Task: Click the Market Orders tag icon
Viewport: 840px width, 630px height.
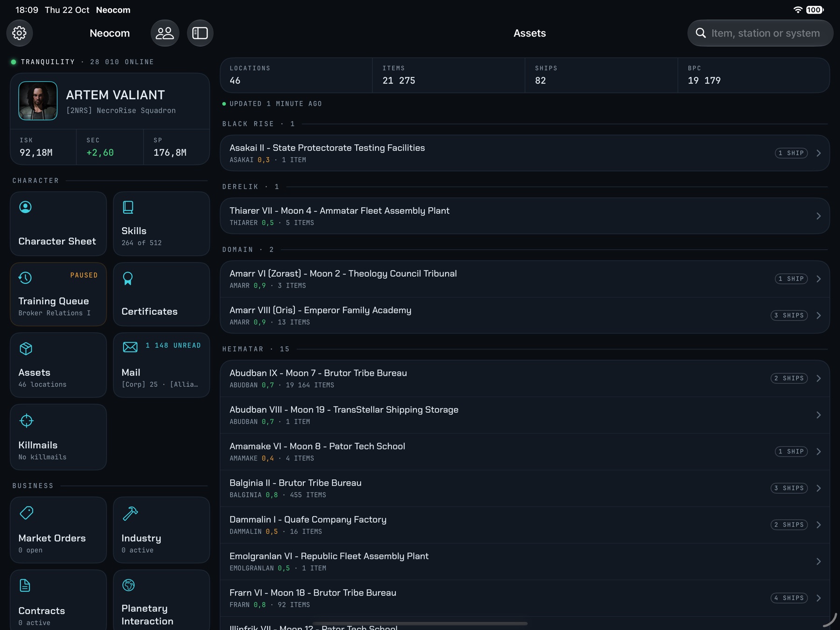Action: (x=27, y=513)
